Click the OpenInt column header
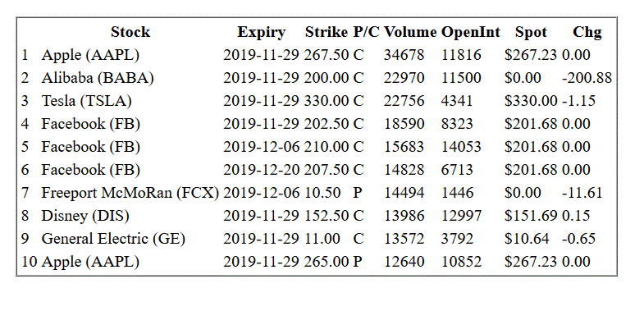 (x=471, y=32)
